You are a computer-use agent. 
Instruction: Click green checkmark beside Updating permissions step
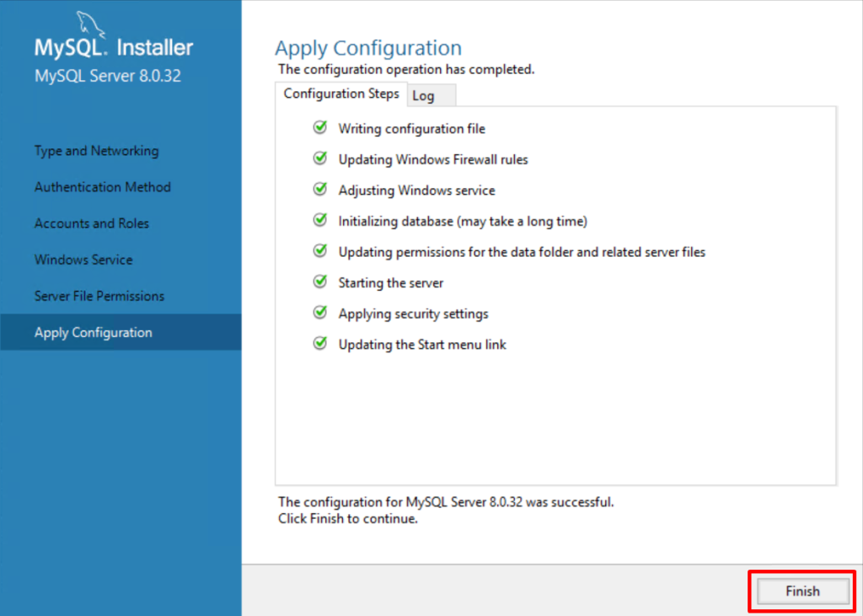319,251
